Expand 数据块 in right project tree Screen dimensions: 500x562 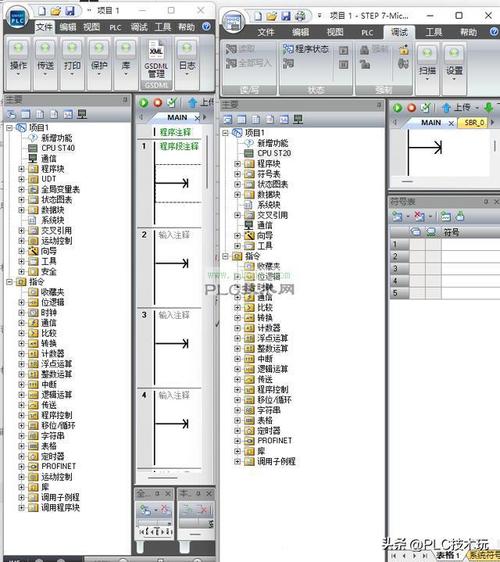(x=237, y=195)
